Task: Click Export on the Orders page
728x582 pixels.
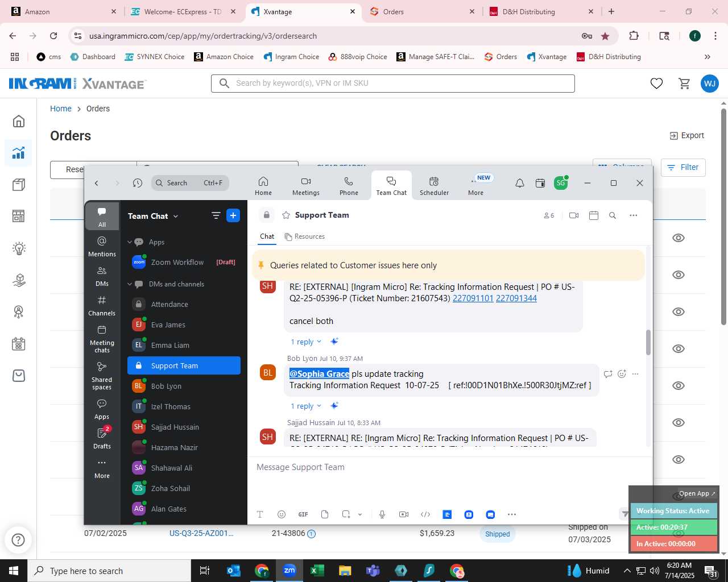Action: pyautogui.click(x=687, y=135)
